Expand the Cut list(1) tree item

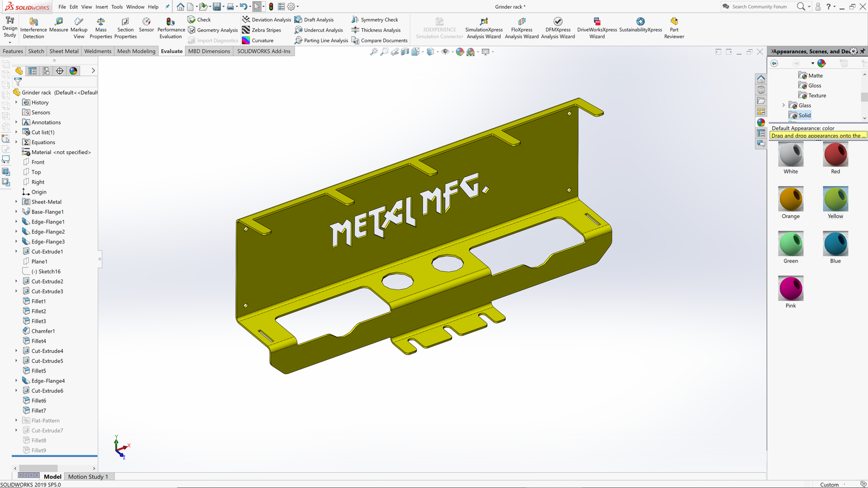click(x=16, y=132)
